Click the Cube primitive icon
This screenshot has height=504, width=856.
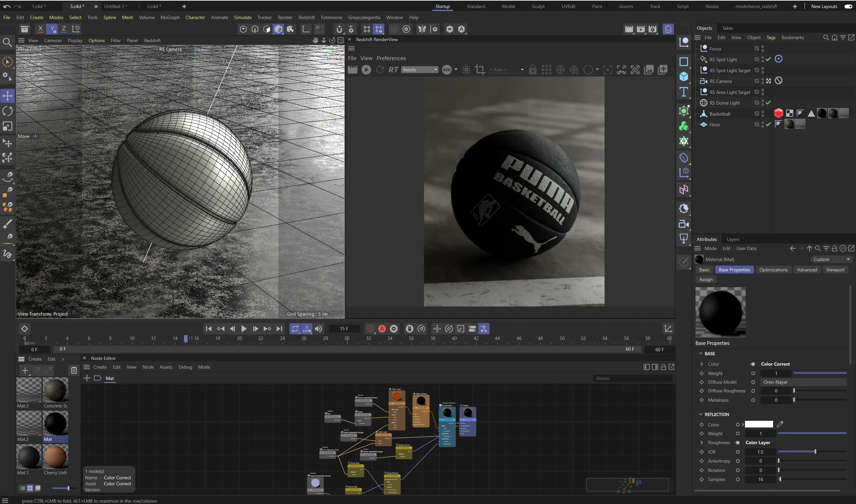coord(683,77)
